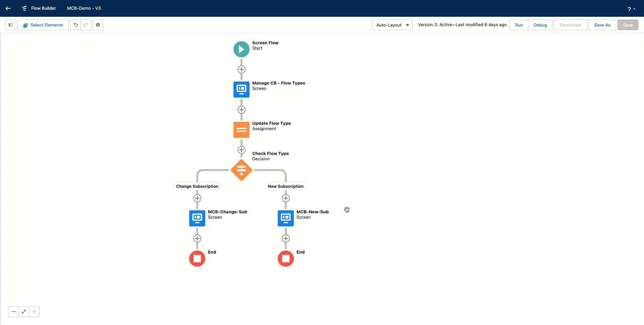Open the Manage CB - Flow Types screen element
644x325 pixels.
[x=241, y=90]
